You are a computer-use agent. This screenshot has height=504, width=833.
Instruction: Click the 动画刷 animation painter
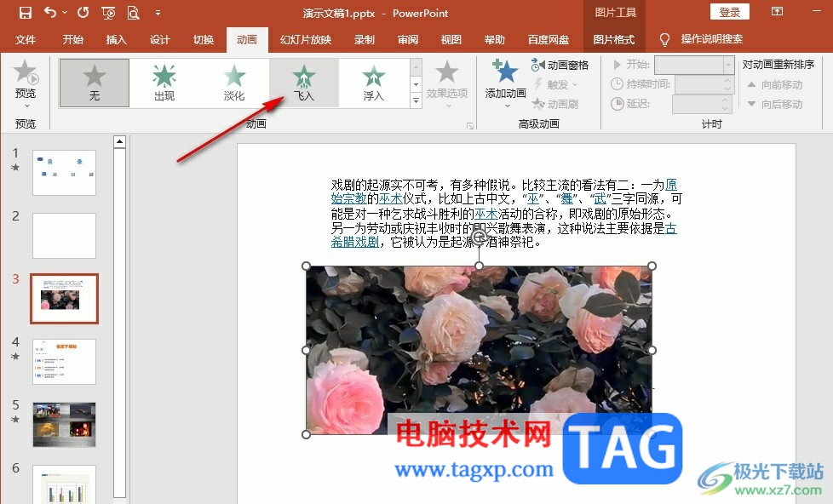pos(554,104)
